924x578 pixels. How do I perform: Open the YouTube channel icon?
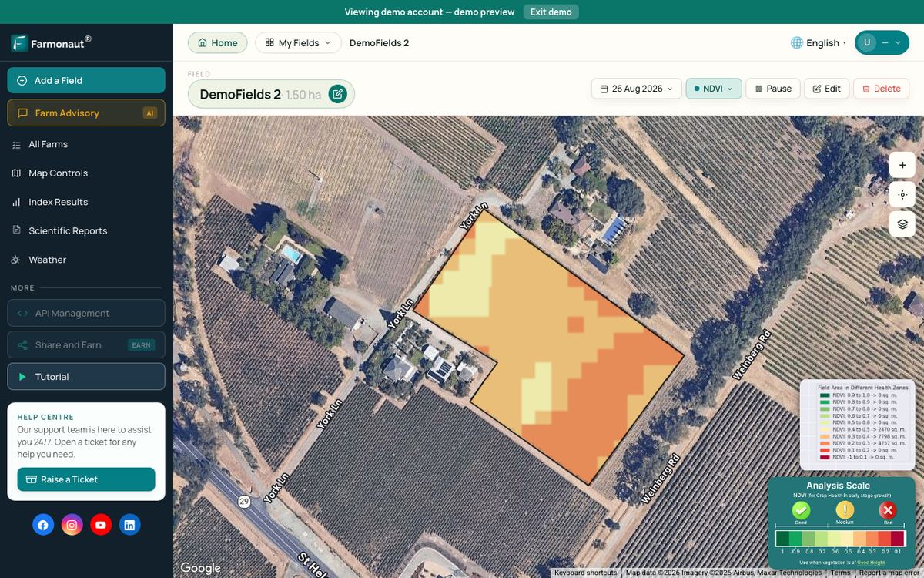coord(101,525)
